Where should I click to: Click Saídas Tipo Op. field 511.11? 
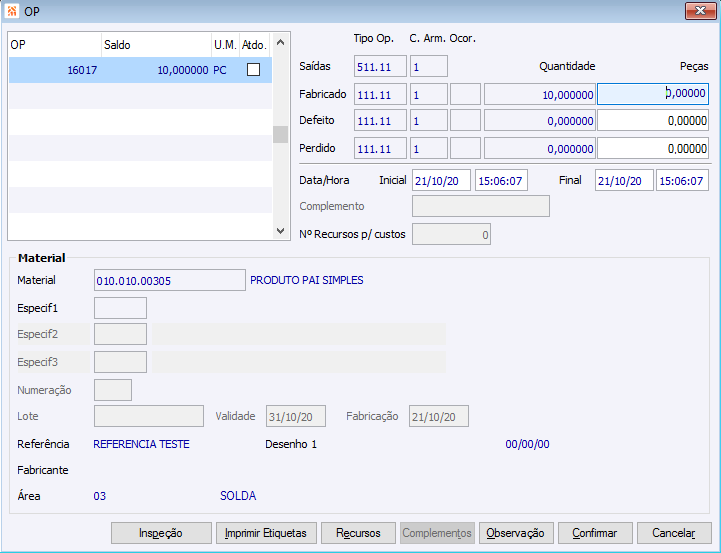tap(380, 66)
